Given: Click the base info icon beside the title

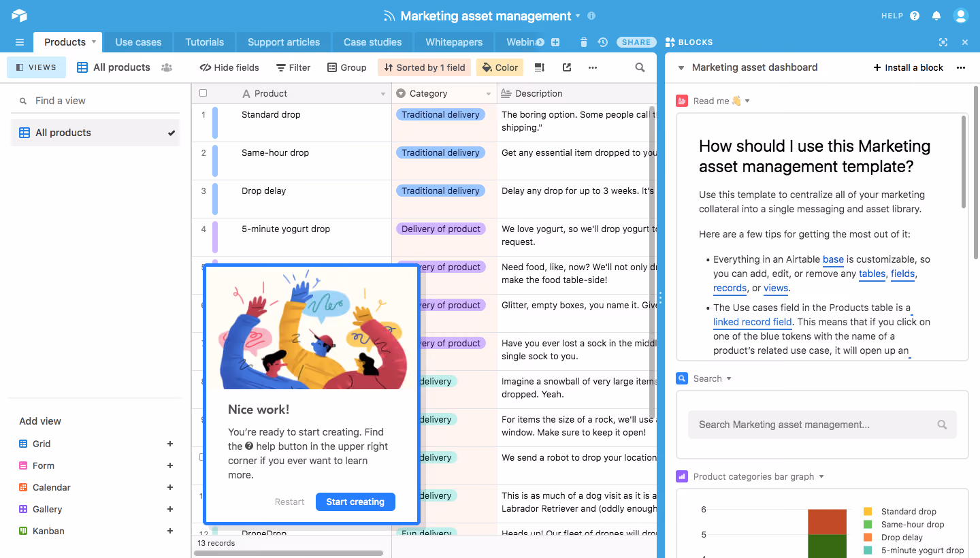Looking at the screenshot, I should 591,16.
